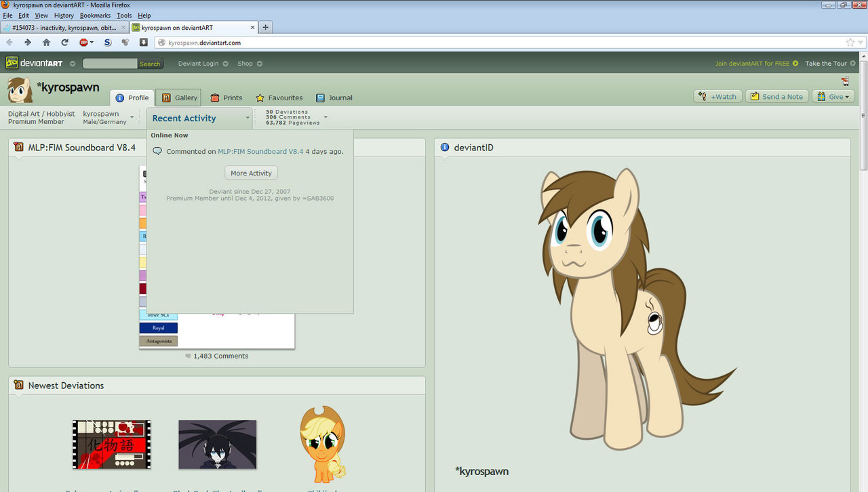This screenshot has width=868, height=492.
Task: Open the dark-haired anime character thumbnail
Action: [x=218, y=445]
